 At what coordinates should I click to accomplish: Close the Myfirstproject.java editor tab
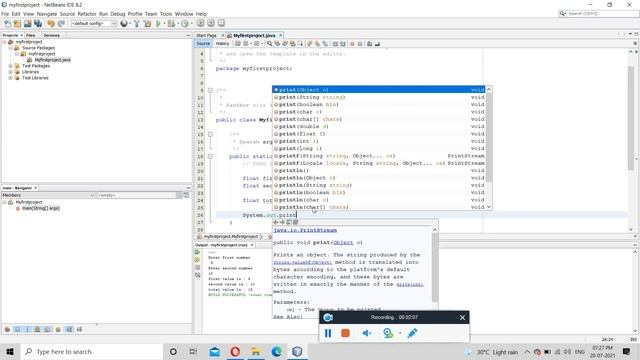pyautogui.click(x=280, y=36)
